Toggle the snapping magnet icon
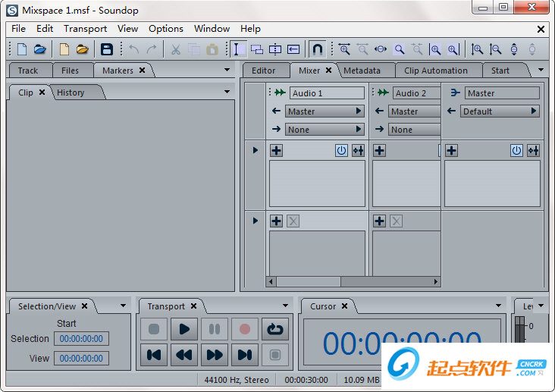The height and width of the screenshot is (392, 555). click(318, 49)
